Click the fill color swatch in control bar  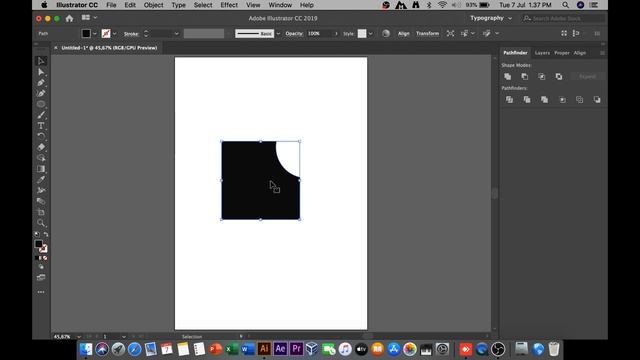click(86, 33)
